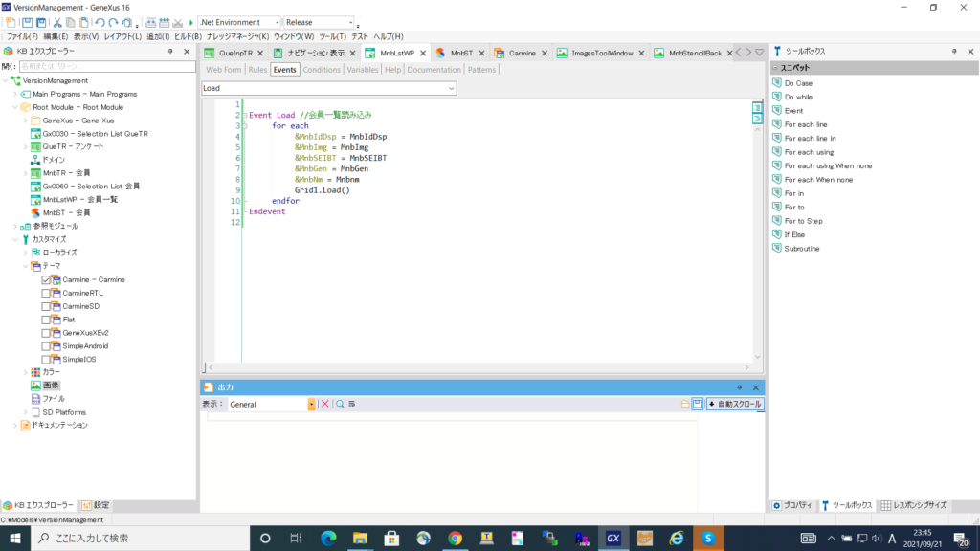Click the Windows taskbar search box
The image size is (980, 551).
[140, 538]
